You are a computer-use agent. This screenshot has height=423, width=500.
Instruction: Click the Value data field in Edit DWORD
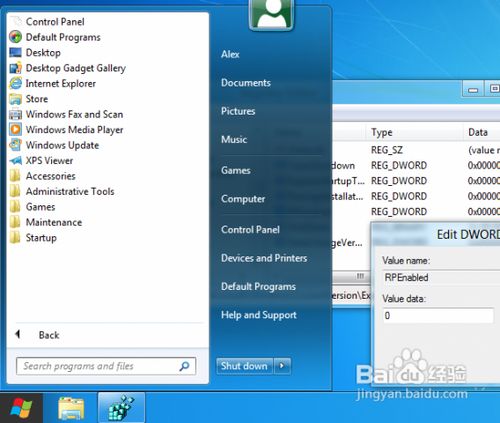point(438,315)
